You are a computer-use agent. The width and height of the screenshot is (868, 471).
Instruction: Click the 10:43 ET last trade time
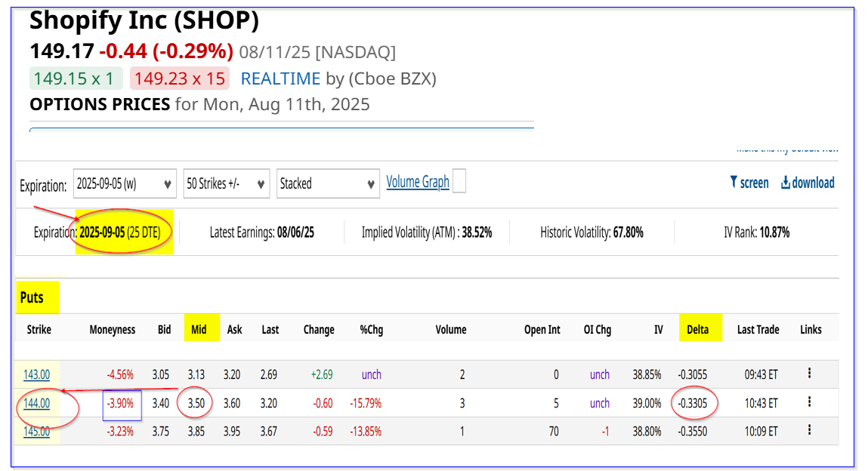pos(761,404)
